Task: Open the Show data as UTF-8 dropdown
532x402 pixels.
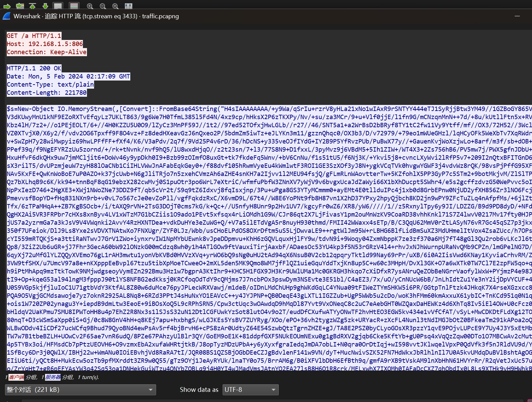Action: [x=250, y=390]
